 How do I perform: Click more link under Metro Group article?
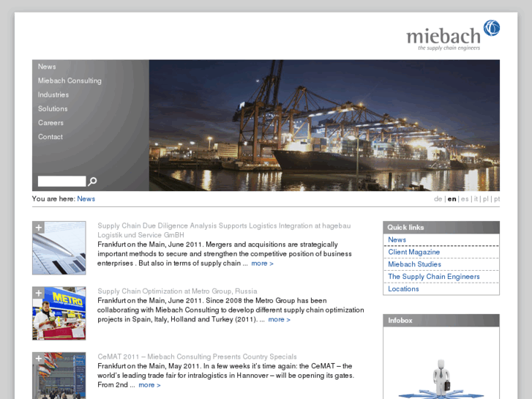[x=280, y=319]
